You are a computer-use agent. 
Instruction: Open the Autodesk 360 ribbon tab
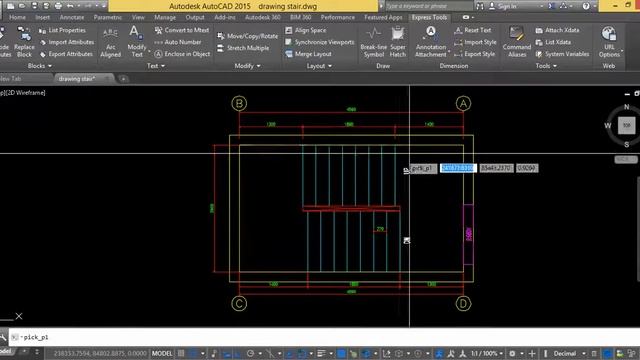coord(262,18)
